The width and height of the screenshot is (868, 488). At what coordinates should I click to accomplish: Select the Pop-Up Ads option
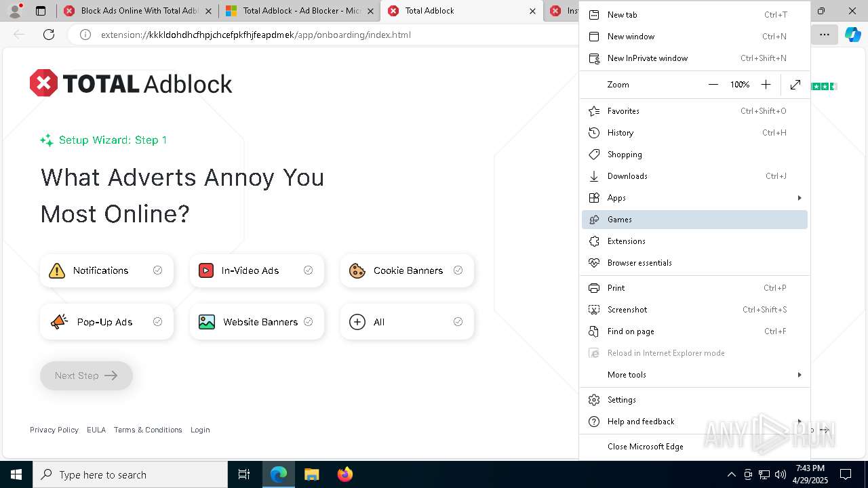point(106,322)
